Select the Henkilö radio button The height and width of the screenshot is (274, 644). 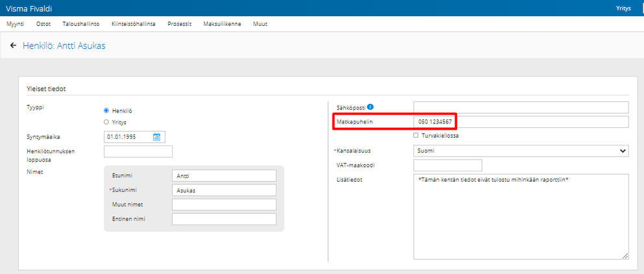(106, 110)
